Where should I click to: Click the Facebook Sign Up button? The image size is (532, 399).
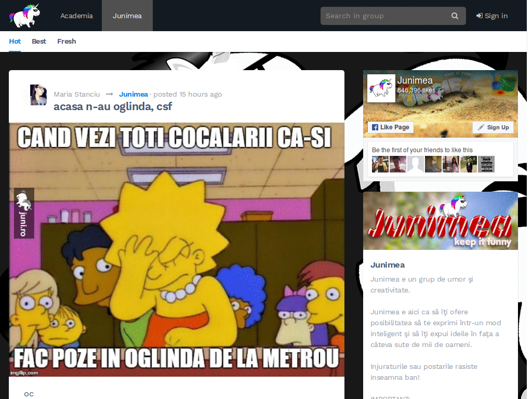(493, 127)
